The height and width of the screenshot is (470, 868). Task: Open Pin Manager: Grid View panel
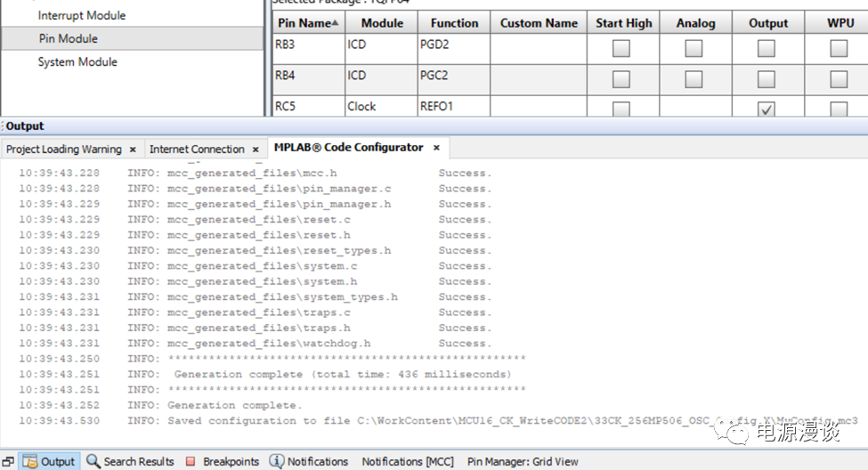point(523,461)
